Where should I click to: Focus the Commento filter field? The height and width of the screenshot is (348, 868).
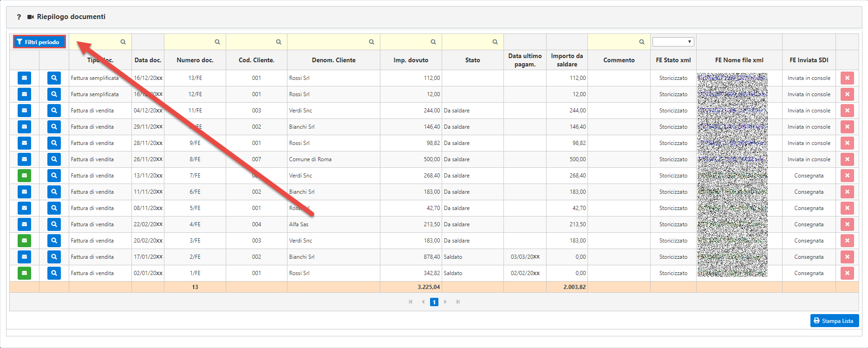619,42
